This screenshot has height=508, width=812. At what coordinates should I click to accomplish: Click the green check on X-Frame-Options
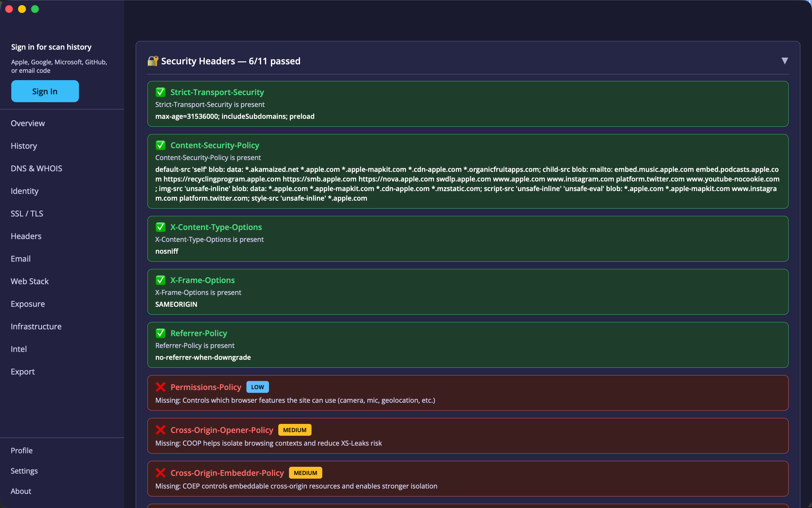[160, 280]
